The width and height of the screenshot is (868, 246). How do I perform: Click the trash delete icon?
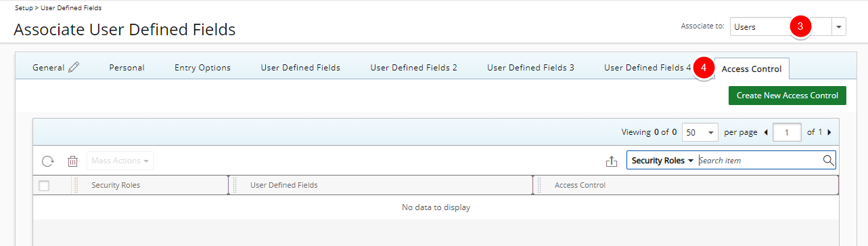tap(72, 161)
